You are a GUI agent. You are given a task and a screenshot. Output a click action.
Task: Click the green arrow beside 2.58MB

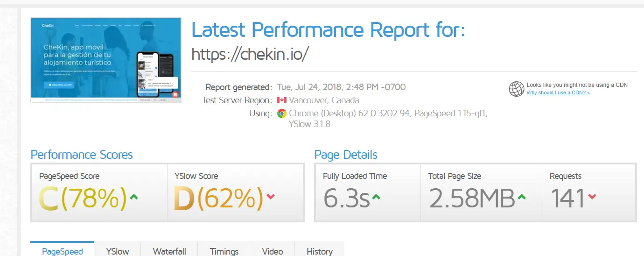click(x=522, y=197)
